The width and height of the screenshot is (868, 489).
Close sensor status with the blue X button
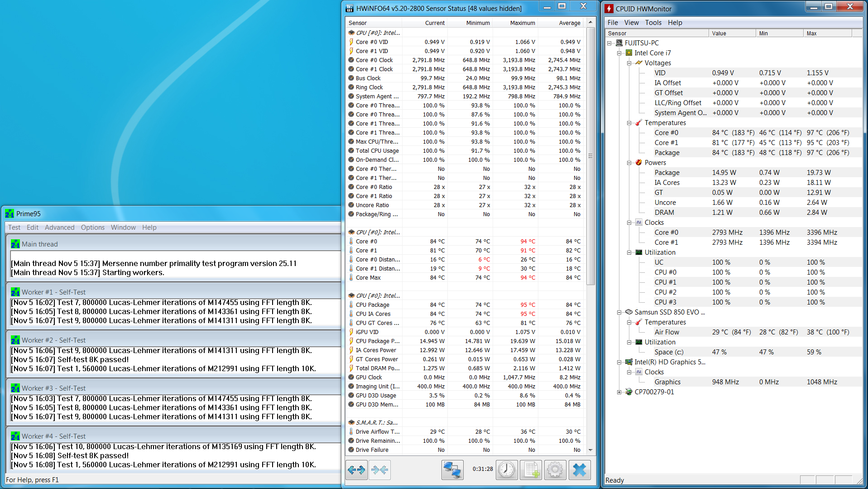point(580,470)
